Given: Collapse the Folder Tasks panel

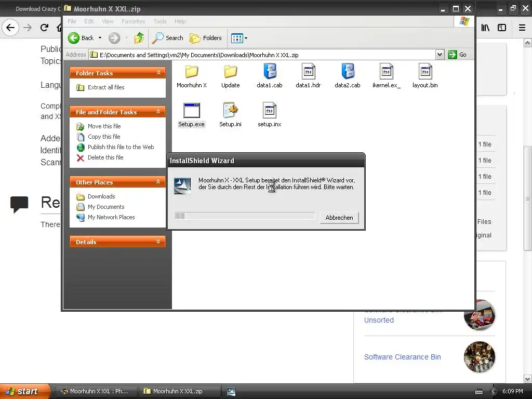Looking at the screenshot, I should point(158,73).
